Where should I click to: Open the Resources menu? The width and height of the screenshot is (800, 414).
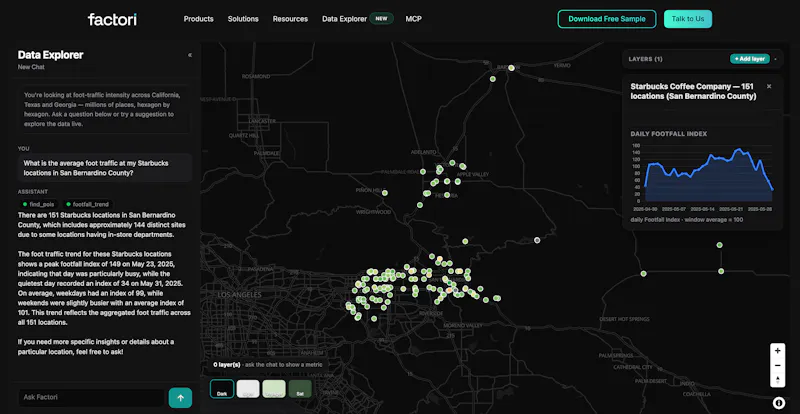[290, 19]
